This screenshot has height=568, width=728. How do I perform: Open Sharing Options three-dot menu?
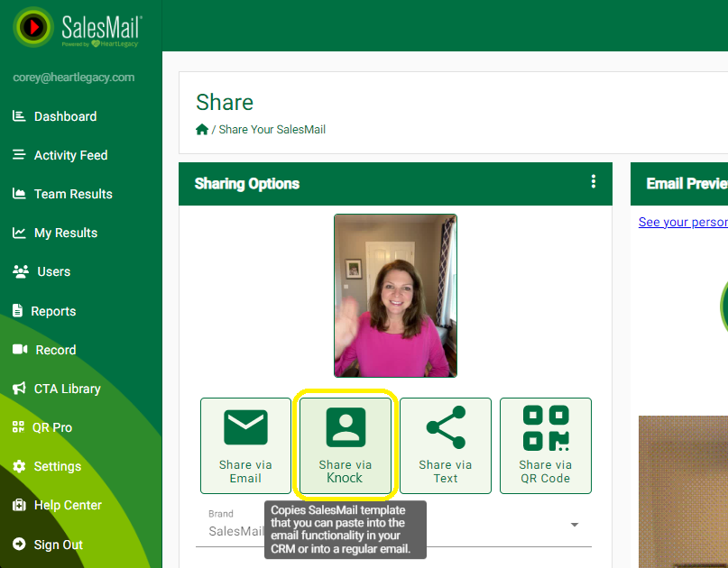pyautogui.click(x=593, y=182)
